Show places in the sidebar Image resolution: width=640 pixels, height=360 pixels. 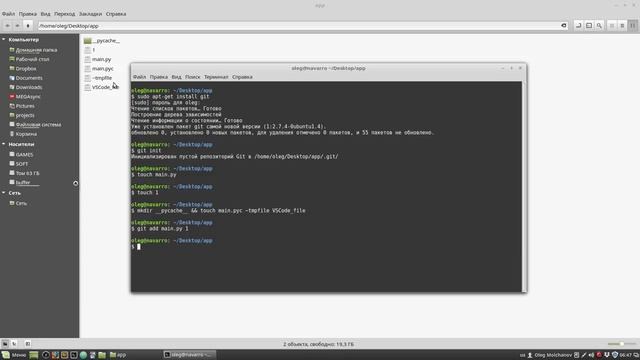point(5,344)
